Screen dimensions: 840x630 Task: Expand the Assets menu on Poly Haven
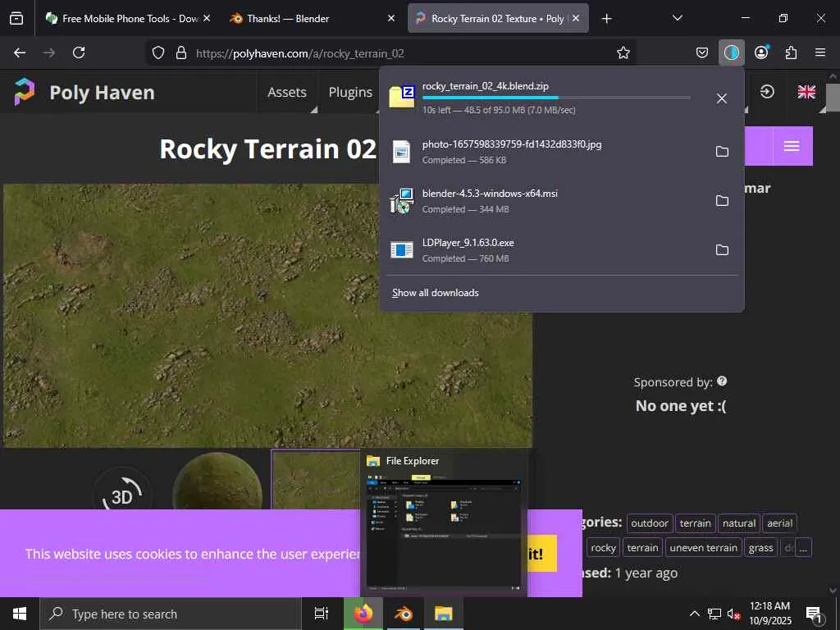pos(287,92)
